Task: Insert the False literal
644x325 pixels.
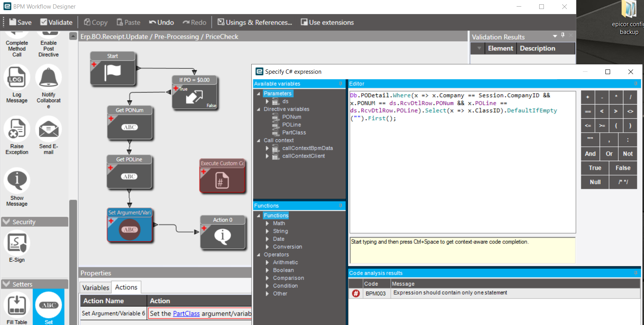Action: pyautogui.click(x=623, y=168)
